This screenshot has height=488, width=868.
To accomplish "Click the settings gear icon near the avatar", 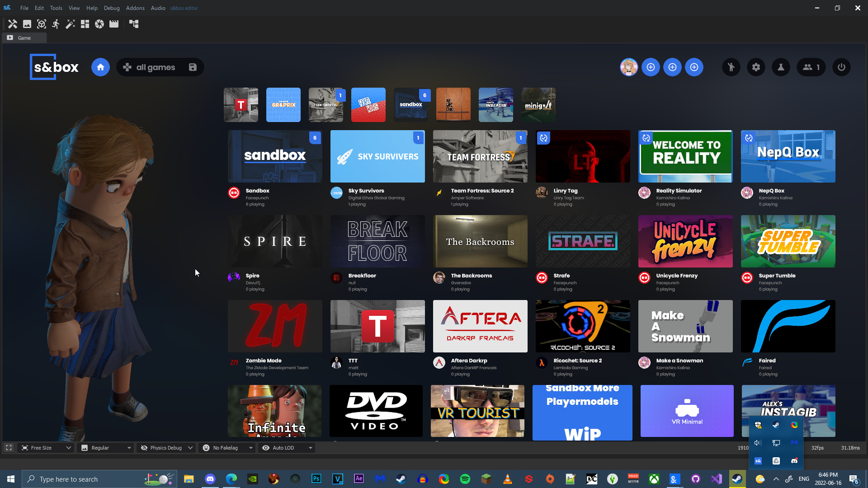I will point(756,67).
